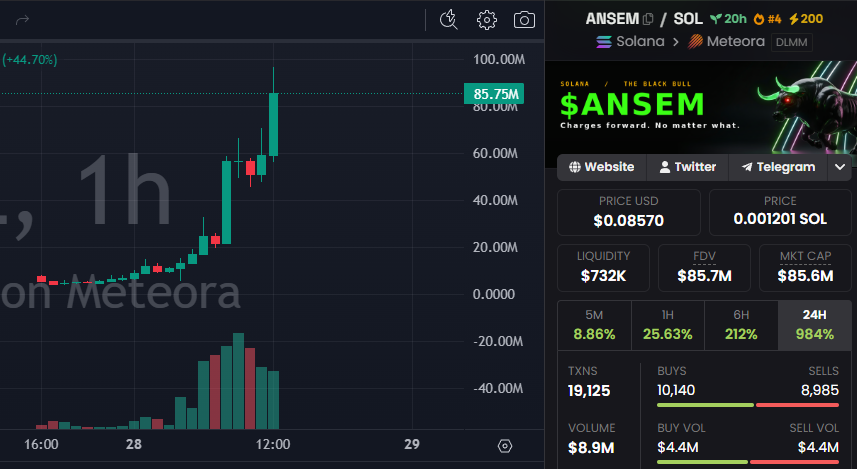Click the MKT CAP $85.6M box
857x469 pixels.
tap(805, 268)
